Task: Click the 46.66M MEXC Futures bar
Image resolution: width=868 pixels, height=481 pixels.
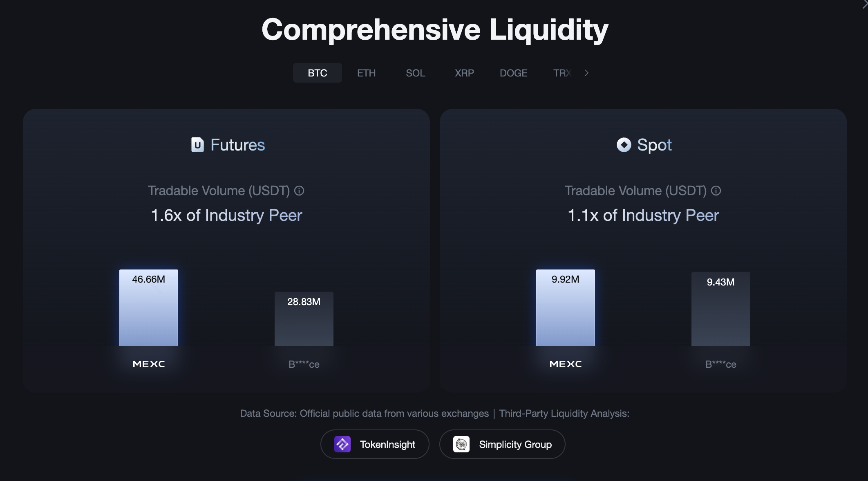Action: click(149, 311)
